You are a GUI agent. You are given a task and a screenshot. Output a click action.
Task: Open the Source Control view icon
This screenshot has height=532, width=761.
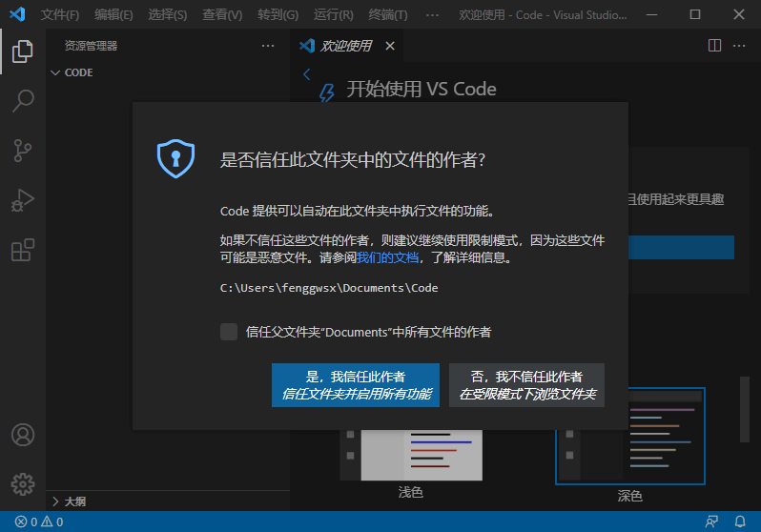tap(23, 150)
